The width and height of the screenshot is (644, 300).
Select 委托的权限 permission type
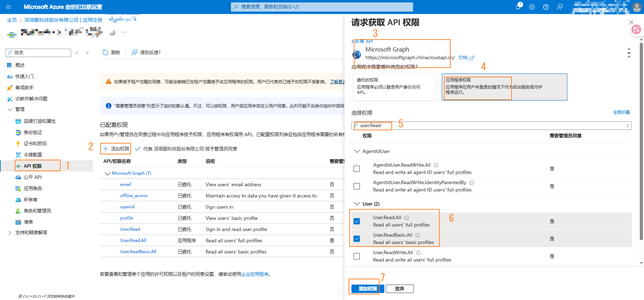[395, 86]
